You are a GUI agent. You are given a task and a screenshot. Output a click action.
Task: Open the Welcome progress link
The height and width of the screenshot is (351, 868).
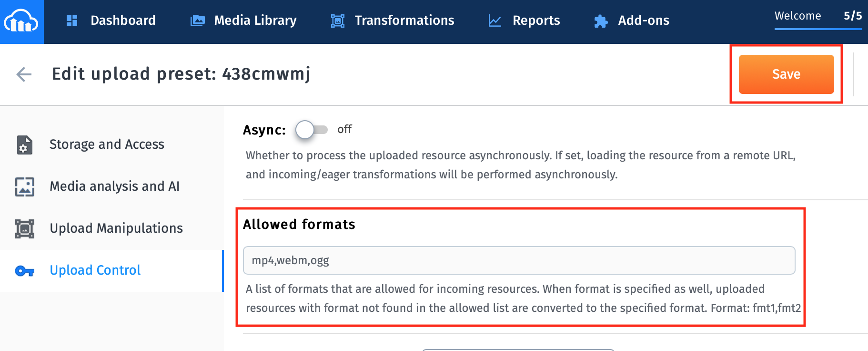[x=797, y=16]
